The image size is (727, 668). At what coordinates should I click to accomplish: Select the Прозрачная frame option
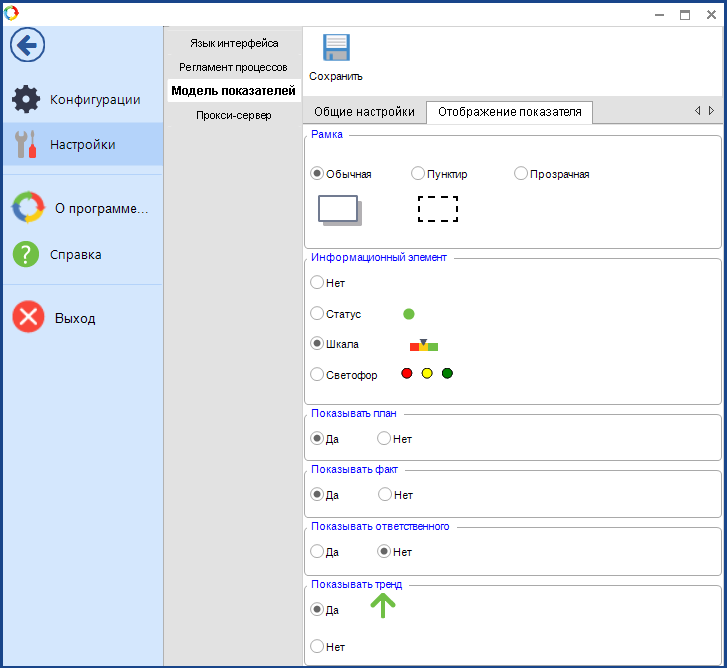tap(521, 173)
